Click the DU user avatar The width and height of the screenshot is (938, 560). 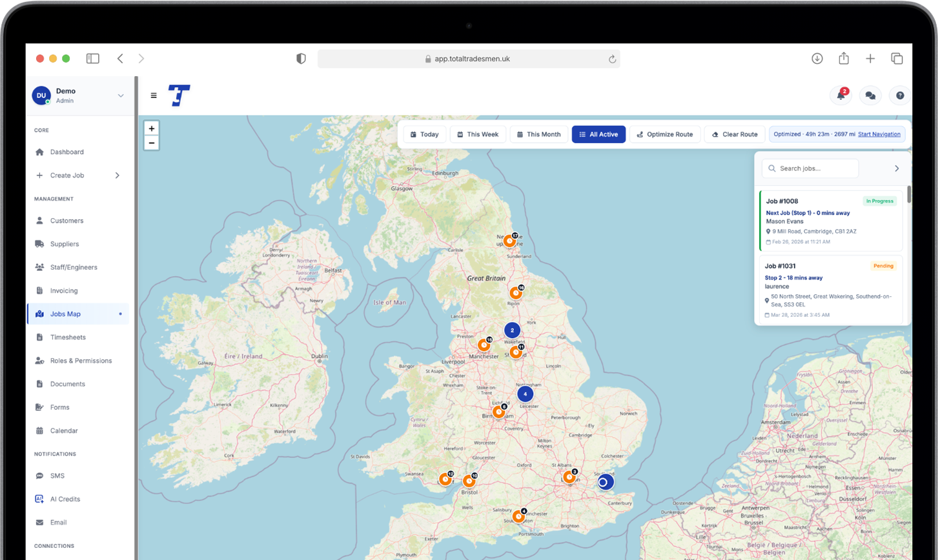point(41,95)
